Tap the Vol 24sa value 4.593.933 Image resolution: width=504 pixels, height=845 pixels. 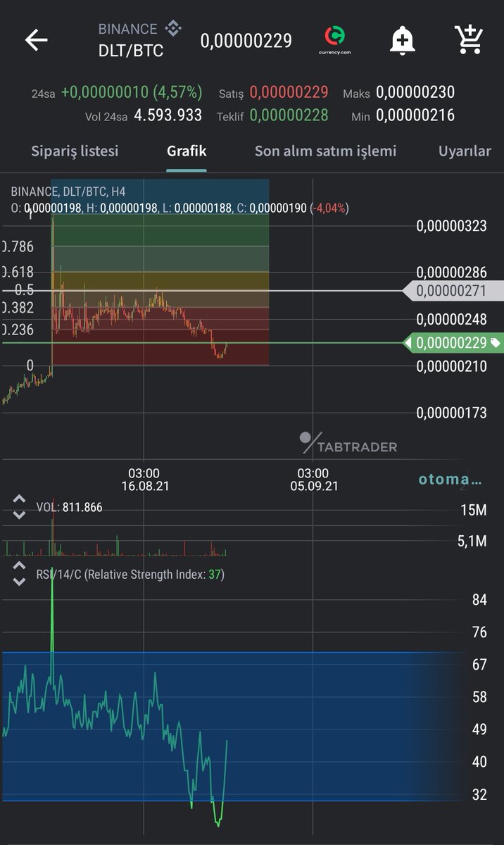tap(168, 115)
